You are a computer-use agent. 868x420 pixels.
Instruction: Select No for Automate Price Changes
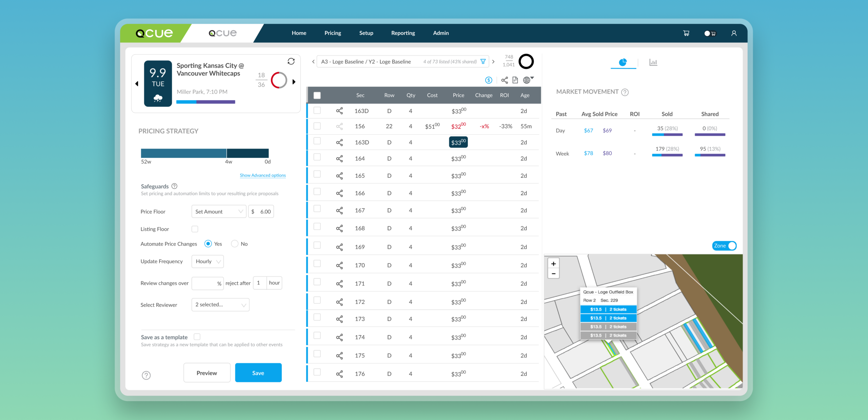(234, 244)
